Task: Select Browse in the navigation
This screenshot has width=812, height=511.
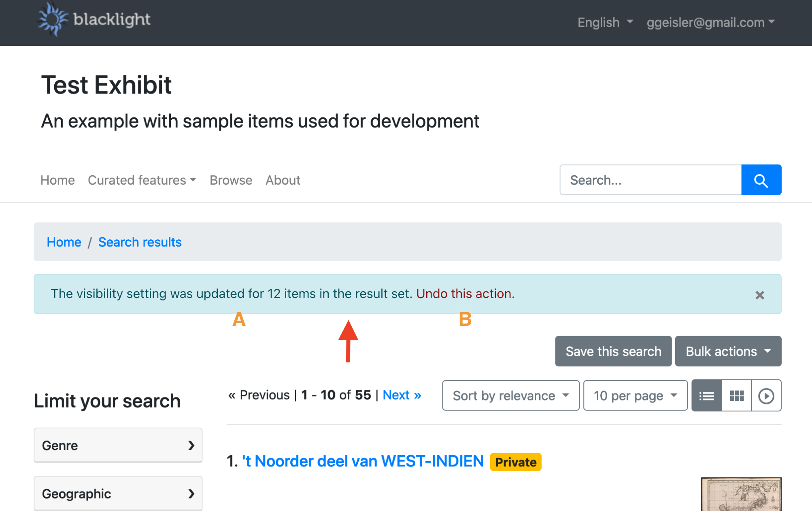Action: point(231,180)
